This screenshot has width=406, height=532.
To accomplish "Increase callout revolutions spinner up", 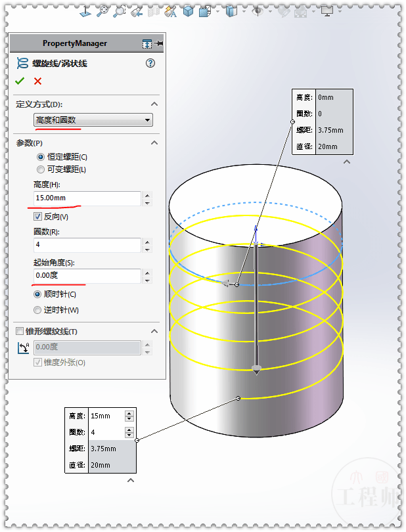I will pyautogui.click(x=129, y=430).
